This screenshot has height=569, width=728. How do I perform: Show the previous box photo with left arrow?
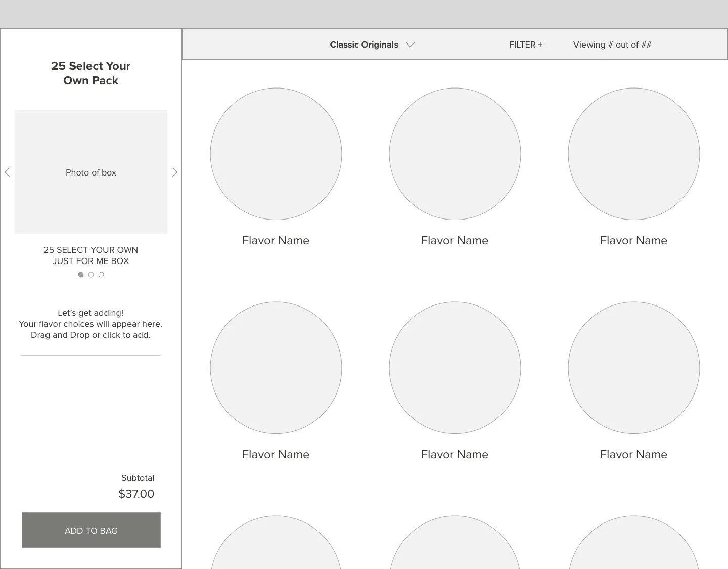pyautogui.click(x=7, y=172)
